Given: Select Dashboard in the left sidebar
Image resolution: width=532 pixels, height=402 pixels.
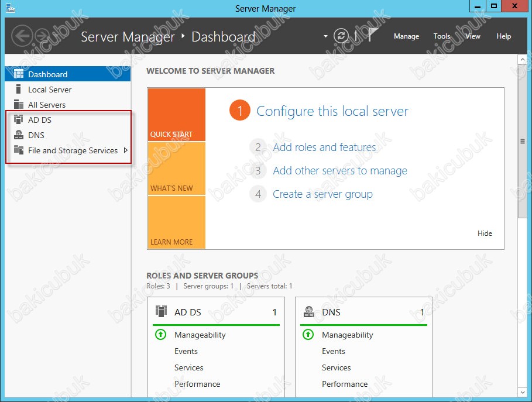Looking at the screenshot, I should tap(68, 74).
